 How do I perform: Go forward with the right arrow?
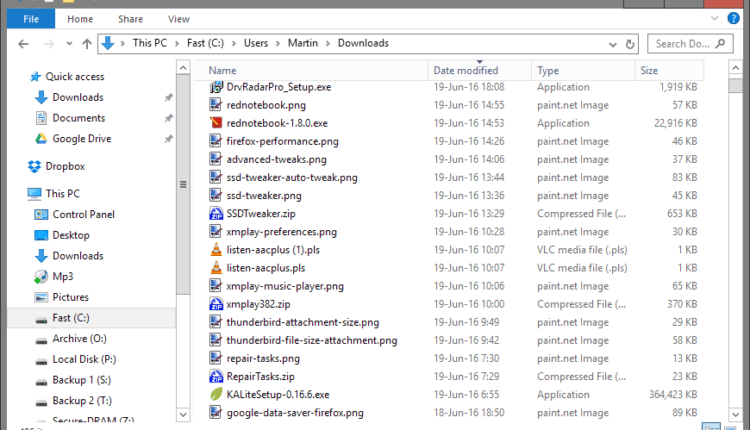tap(49, 44)
